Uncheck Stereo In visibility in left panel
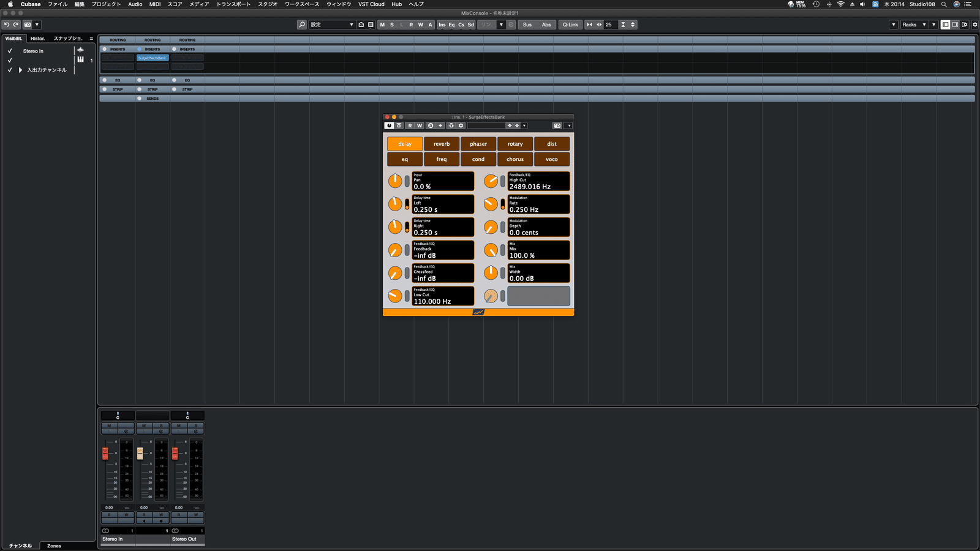The height and width of the screenshot is (551, 980). [9, 51]
